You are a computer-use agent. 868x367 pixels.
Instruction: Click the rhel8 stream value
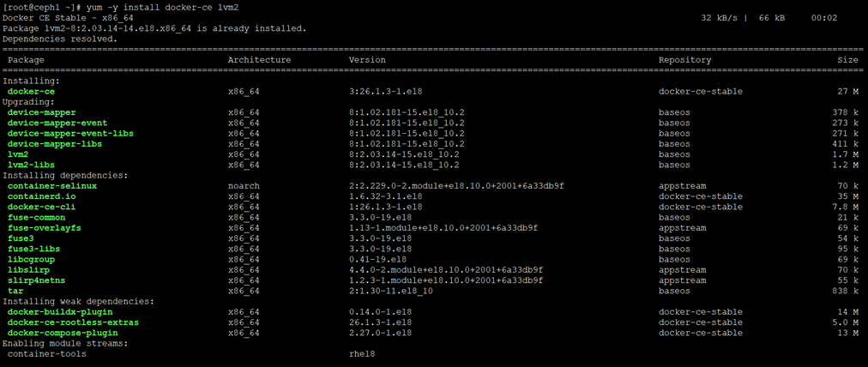pos(362,353)
